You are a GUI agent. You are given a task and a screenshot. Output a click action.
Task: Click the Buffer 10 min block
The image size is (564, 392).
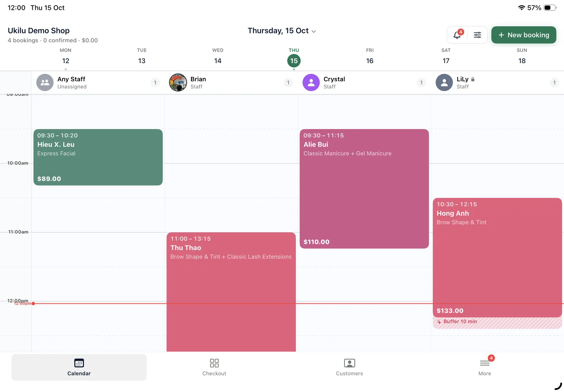(x=497, y=323)
